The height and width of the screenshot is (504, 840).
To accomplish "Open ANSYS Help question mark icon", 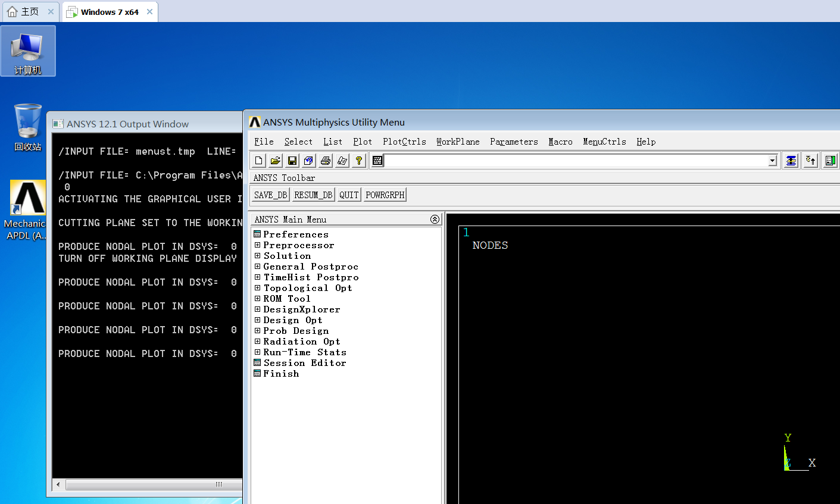I will pos(359,160).
